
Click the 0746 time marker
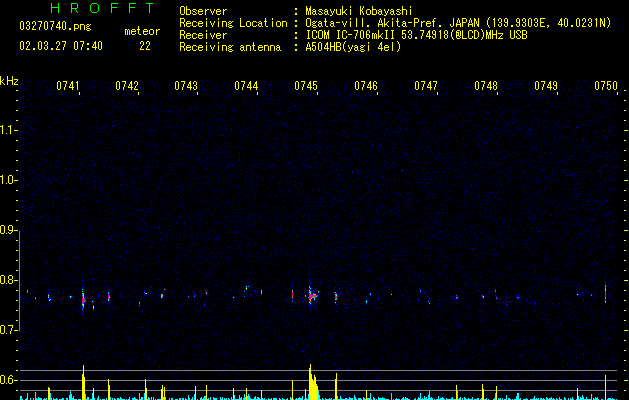coord(366,86)
